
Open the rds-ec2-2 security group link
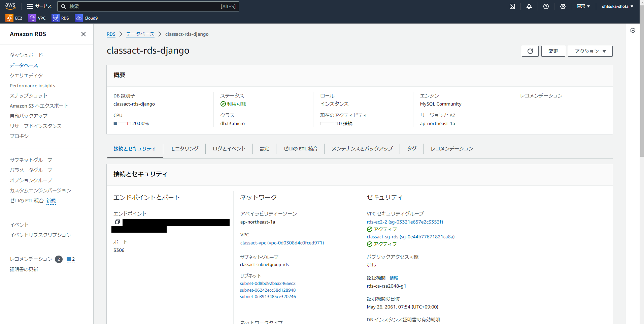point(405,222)
